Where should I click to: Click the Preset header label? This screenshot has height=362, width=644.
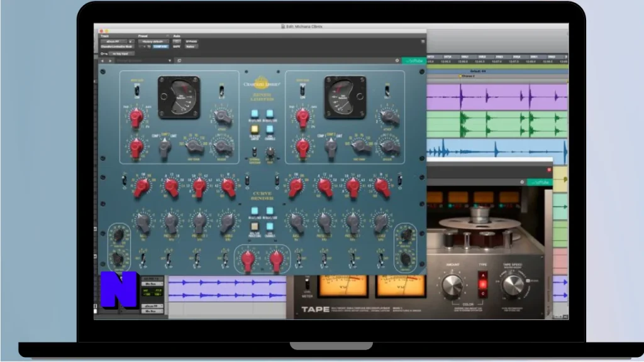point(143,36)
